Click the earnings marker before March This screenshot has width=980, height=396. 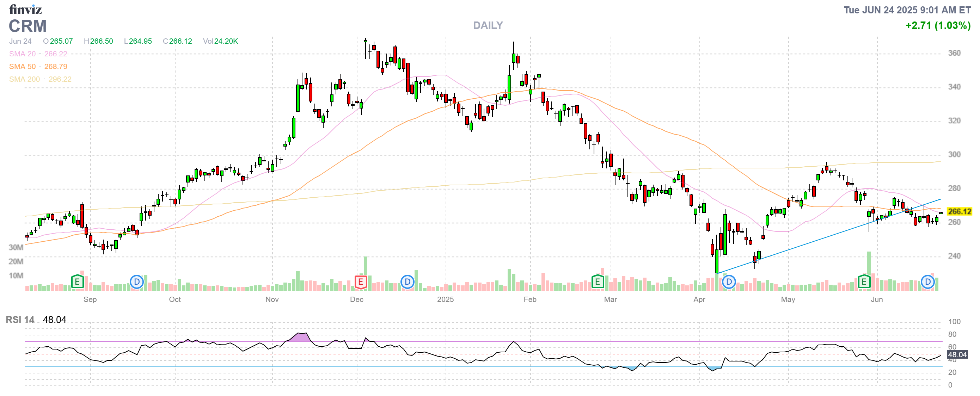pos(597,281)
